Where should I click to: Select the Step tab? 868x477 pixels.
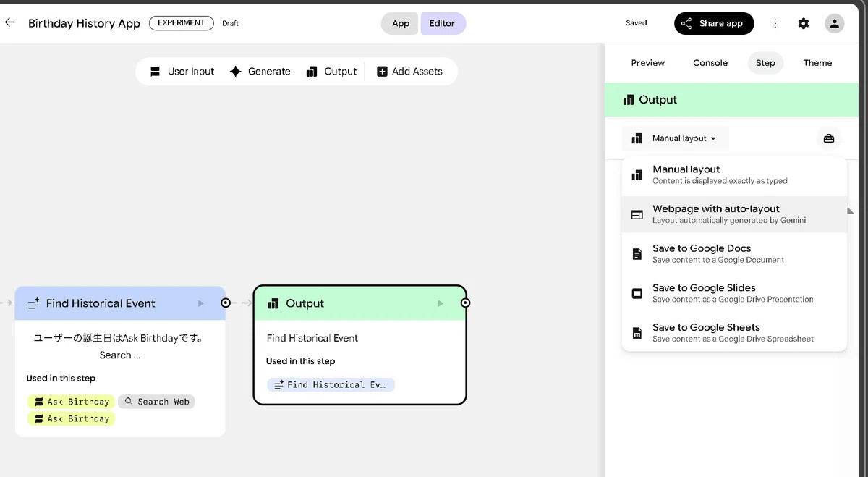click(765, 63)
